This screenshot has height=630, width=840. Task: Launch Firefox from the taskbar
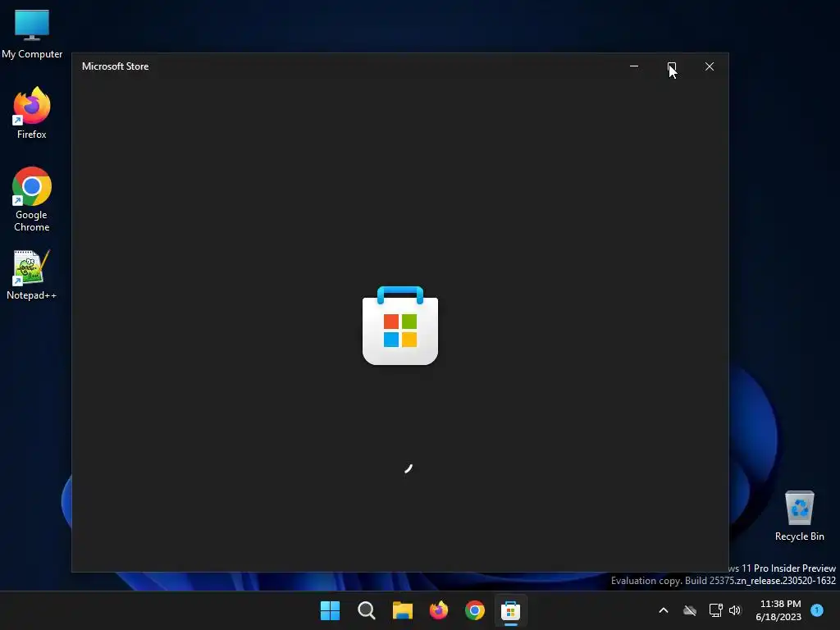click(439, 610)
